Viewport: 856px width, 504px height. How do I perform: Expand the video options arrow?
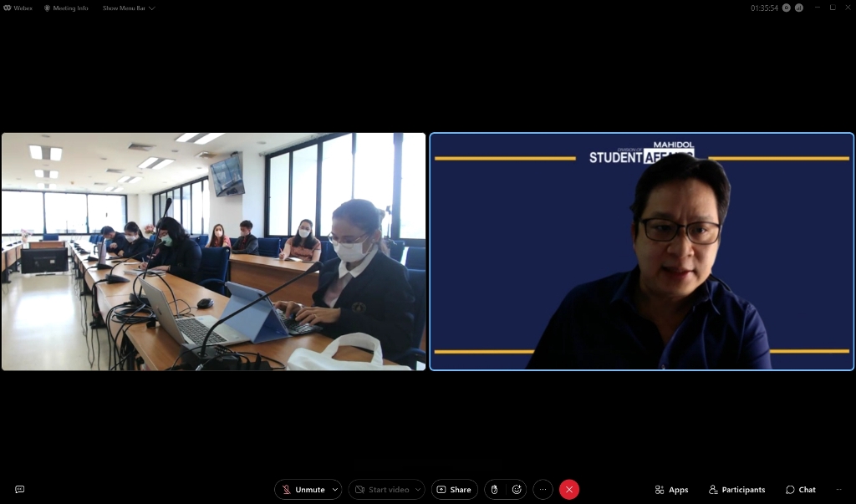pyautogui.click(x=418, y=490)
